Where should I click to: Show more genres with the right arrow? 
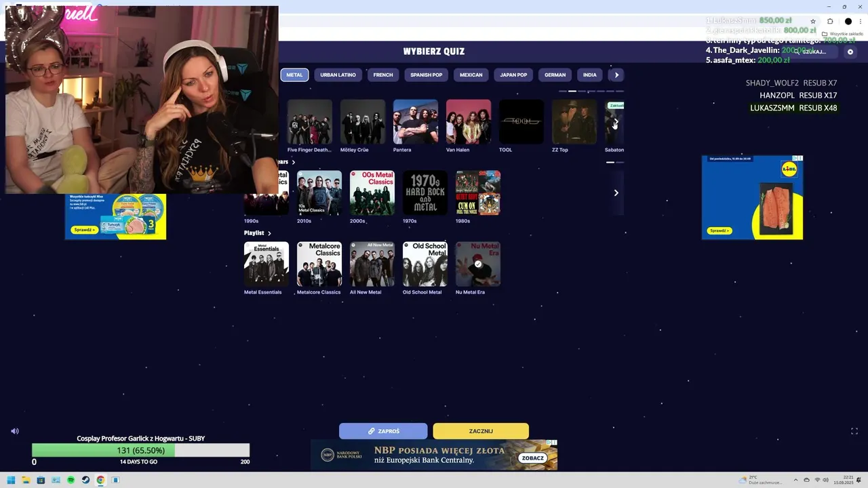pos(616,75)
